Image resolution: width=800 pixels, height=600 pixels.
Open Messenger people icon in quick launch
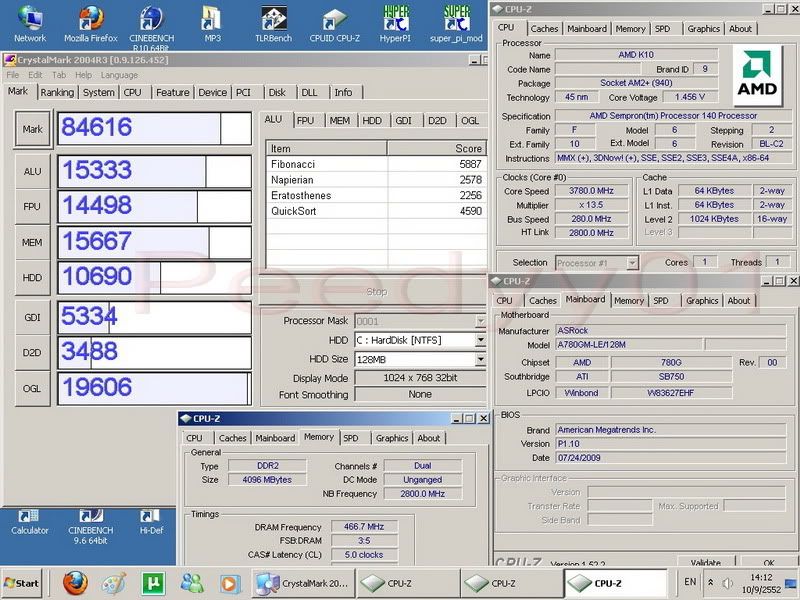(192, 583)
